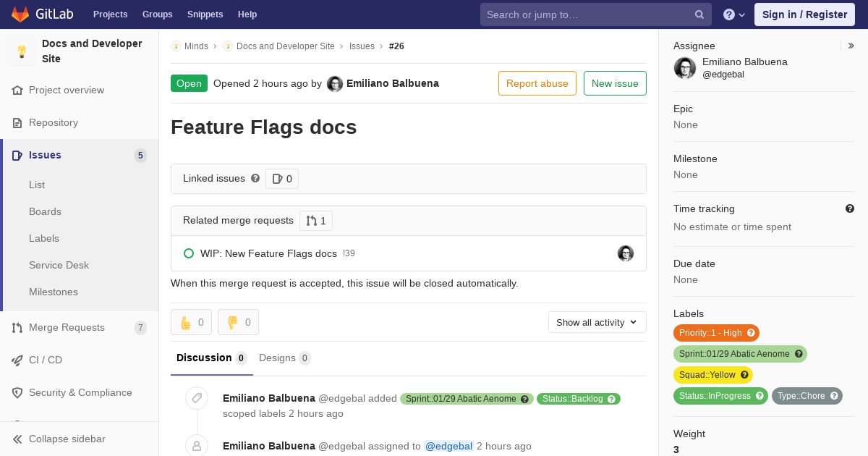Click the search magnifier icon

(x=699, y=14)
